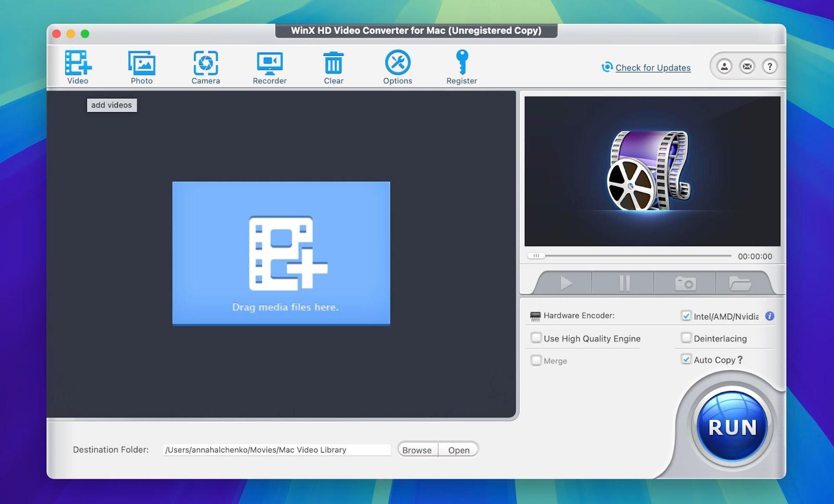Image resolution: width=834 pixels, height=504 pixels.
Task: Enable Use High Quality Engine
Action: (536, 338)
